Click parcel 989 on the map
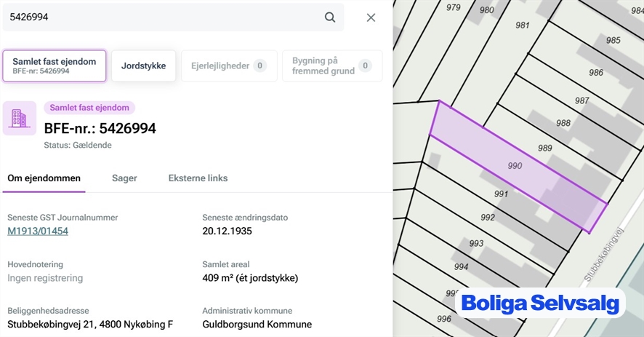This screenshot has width=644, height=337. [x=545, y=148]
